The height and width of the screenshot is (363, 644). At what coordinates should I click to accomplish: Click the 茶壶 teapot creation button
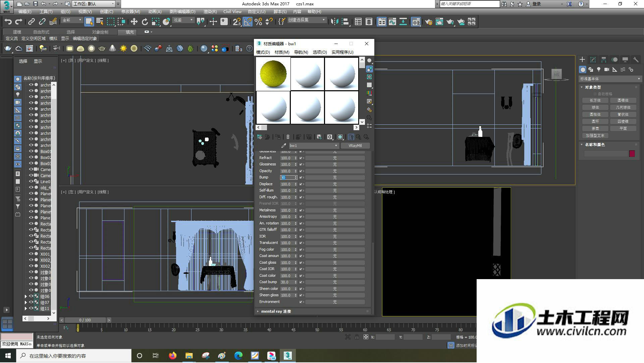(x=595, y=128)
